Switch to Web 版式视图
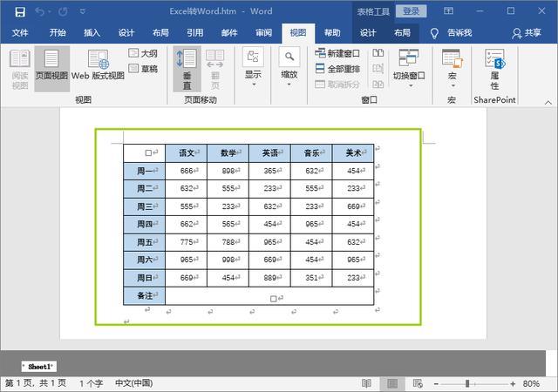The image size is (558, 392). (x=98, y=65)
